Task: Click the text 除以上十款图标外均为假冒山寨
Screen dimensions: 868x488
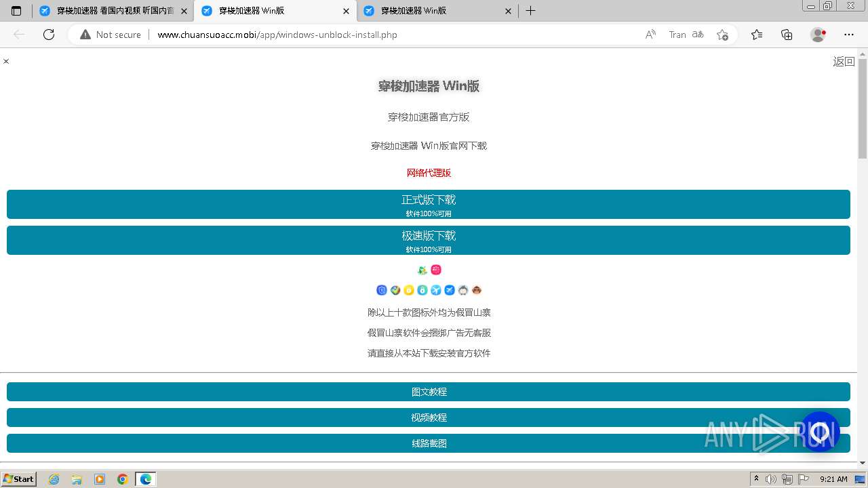Action: [x=429, y=312]
